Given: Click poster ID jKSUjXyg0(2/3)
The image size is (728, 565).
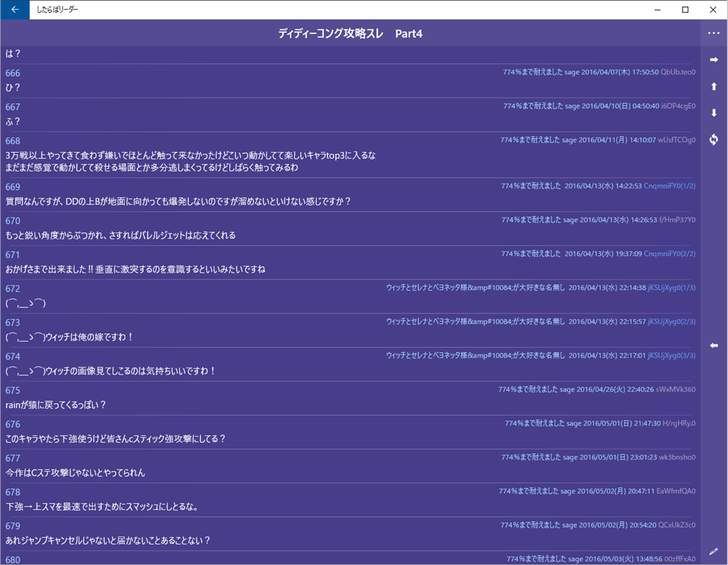Looking at the screenshot, I should (x=672, y=322).
